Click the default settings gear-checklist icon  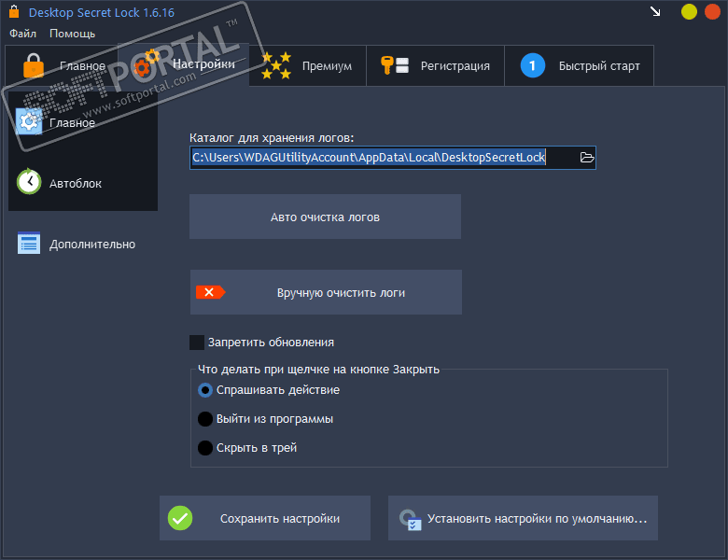point(410,520)
